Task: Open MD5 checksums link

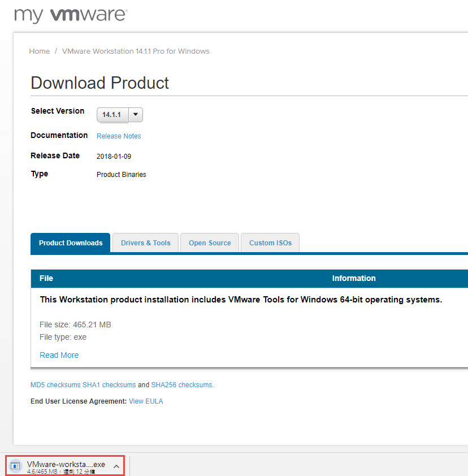Action: point(55,384)
